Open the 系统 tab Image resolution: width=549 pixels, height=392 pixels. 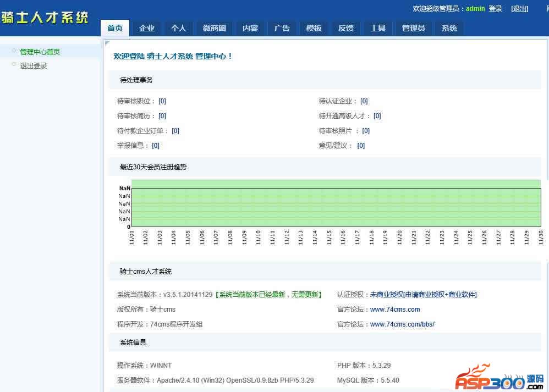click(x=449, y=28)
